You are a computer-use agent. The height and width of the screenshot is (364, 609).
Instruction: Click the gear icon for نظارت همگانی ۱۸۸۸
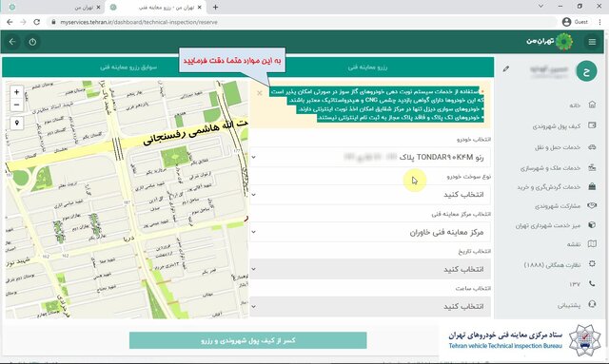pyautogui.click(x=592, y=264)
